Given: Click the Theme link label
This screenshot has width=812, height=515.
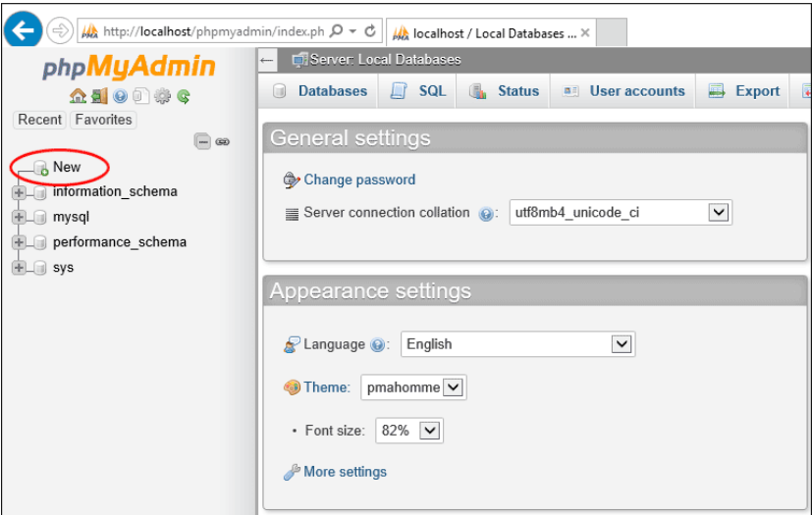Looking at the screenshot, I should 327,387.
